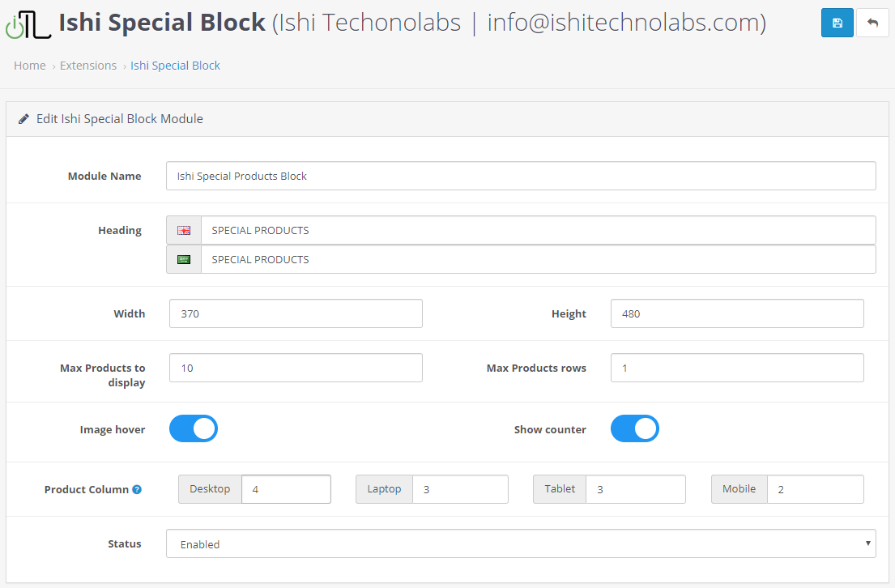Screen dimensions: 895x588
Task: Click the pencil edit icon in panel header
Action: (x=24, y=119)
